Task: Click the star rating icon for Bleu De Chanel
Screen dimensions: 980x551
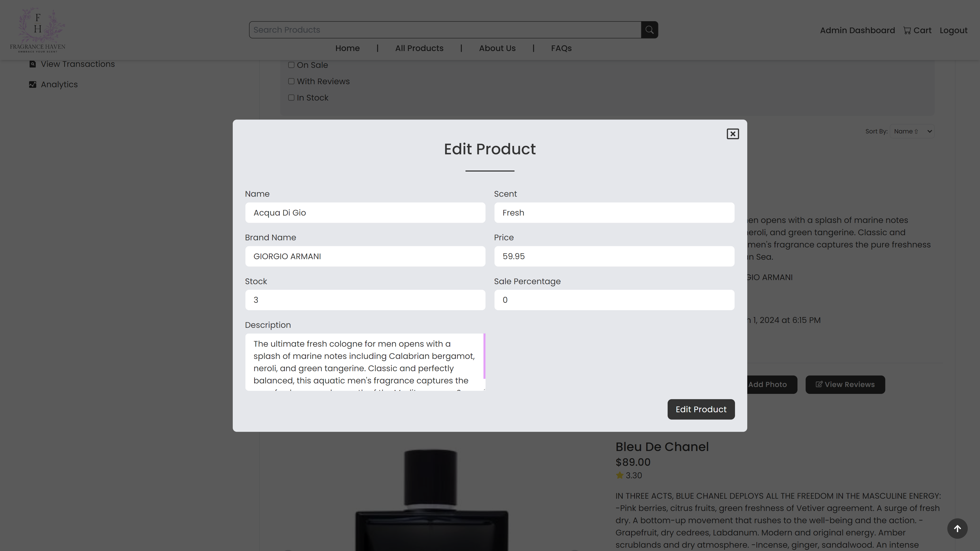Action: [x=620, y=475]
